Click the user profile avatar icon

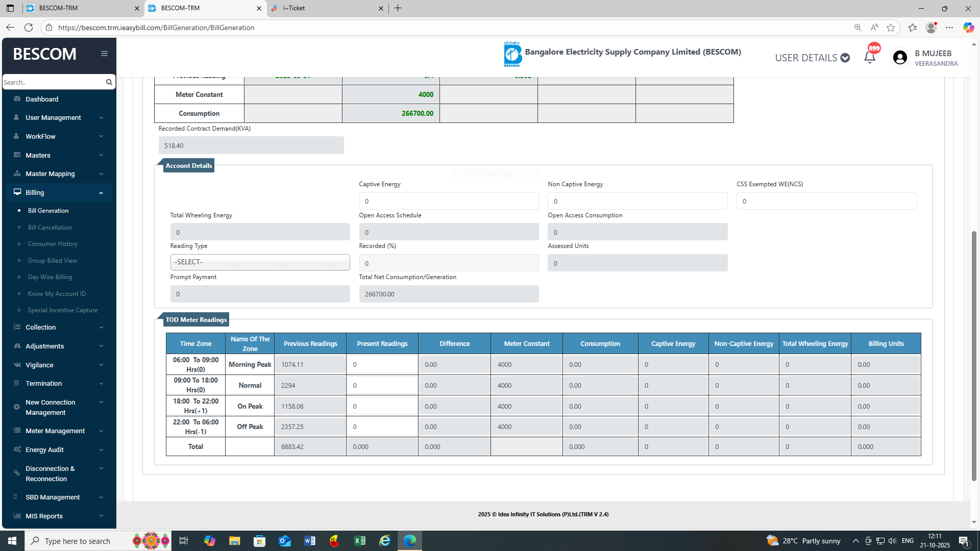[x=900, y=58]
